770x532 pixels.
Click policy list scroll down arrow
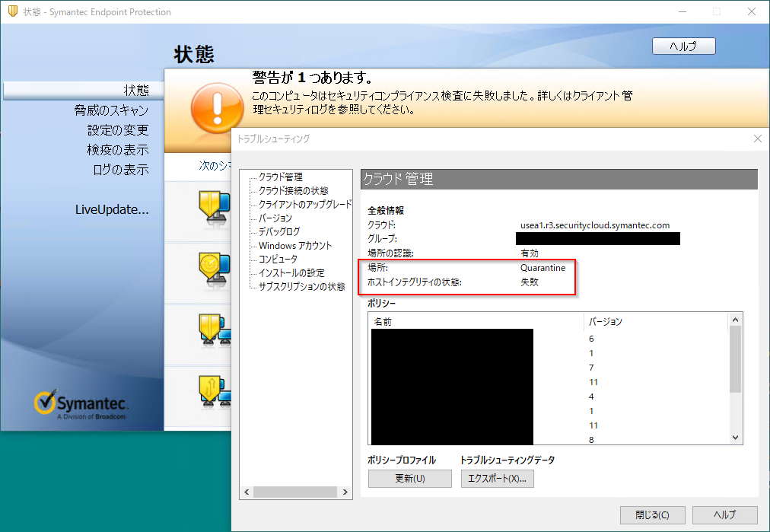[x=735, y=437]
